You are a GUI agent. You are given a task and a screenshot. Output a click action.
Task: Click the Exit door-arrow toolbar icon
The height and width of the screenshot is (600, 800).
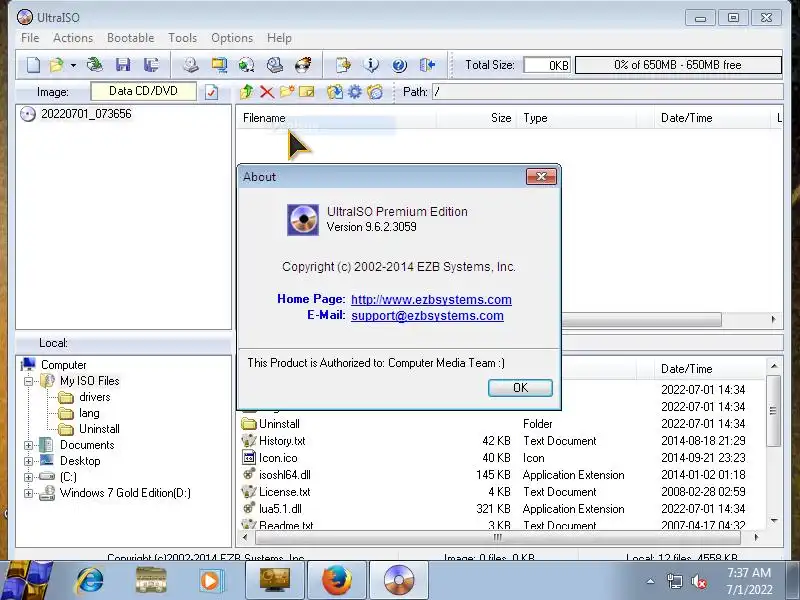428,65
